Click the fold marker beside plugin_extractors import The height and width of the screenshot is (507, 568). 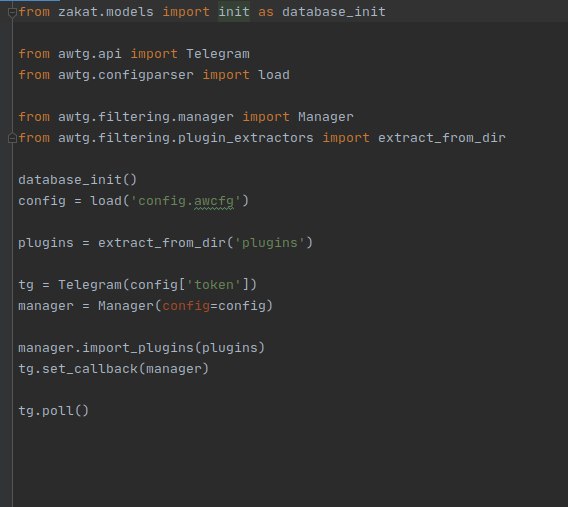(x=12, y=138)
